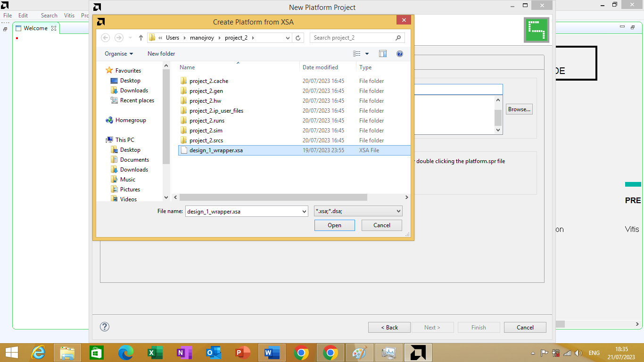Sort files by Name column
644x362 pixels.
[187, 67]
